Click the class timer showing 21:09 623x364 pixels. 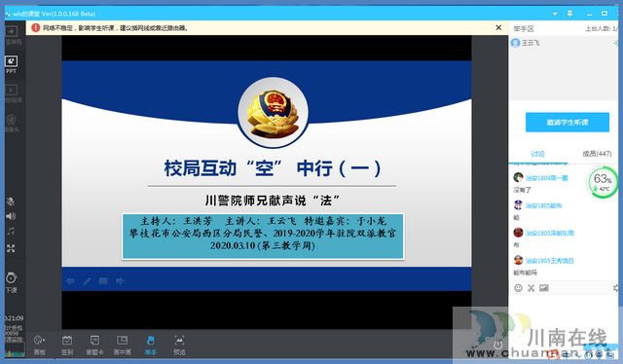click(x=14, y=318)
